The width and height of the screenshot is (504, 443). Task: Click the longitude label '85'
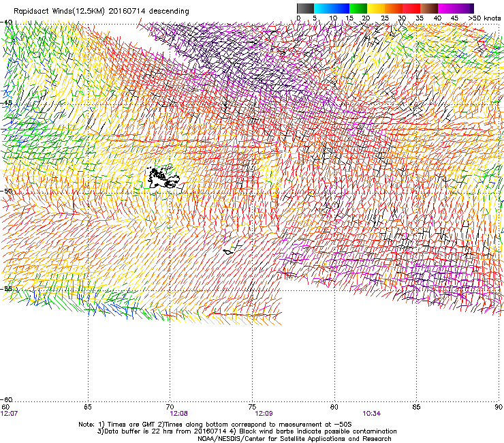click(x=416, y=407)
